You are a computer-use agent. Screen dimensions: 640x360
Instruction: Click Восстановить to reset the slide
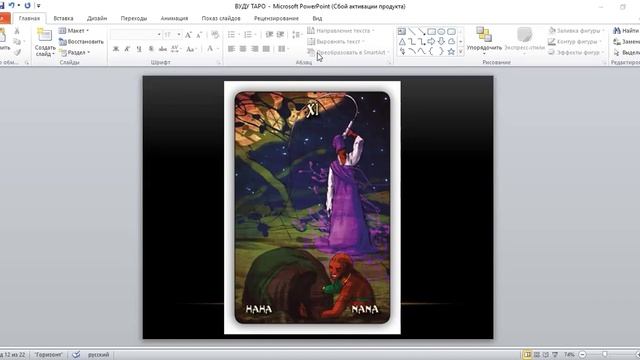81,42
